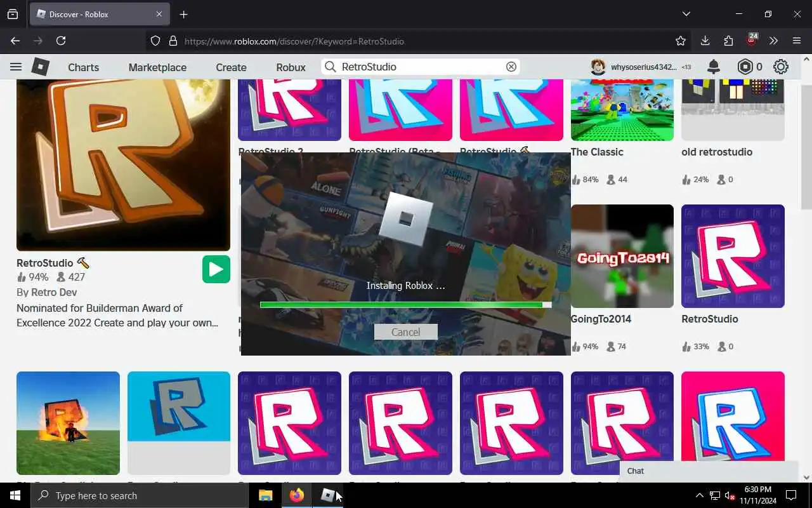
Task: Switch to Firefox in the taskbar
Action: pyautogui.click(x=296, y=495)
